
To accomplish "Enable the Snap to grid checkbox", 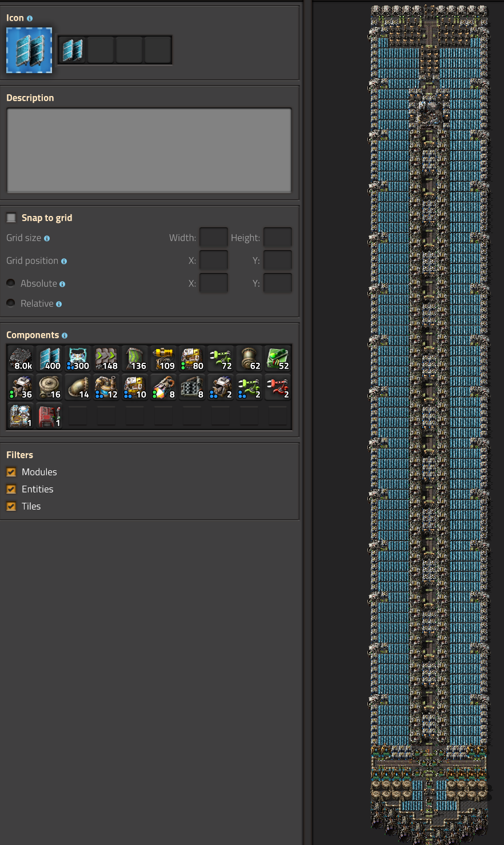I will click(11, 218).
